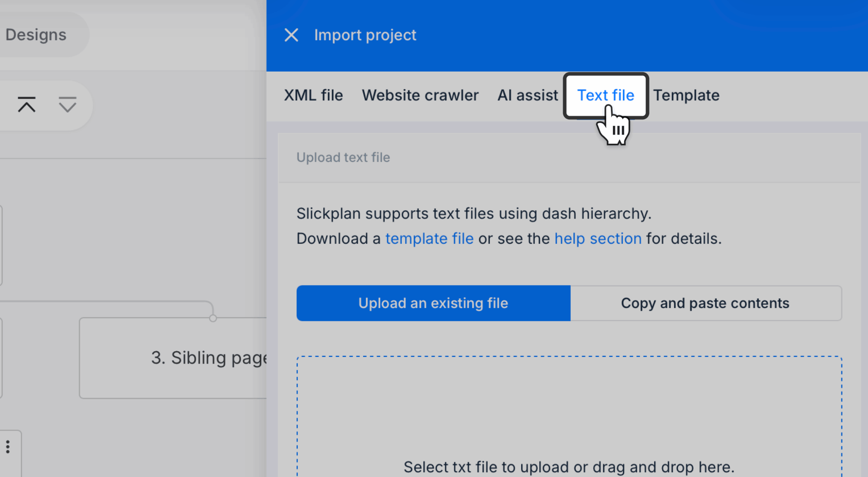This screenshot has width=868, height=477.
Task: Click the txt file drop zone
Action: (x=569, y=416)
